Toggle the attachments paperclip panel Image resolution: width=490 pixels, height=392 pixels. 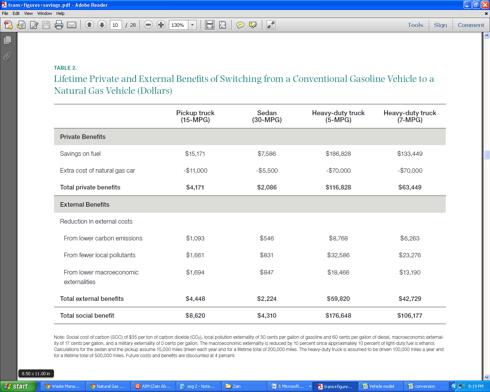tap(7, 56)
